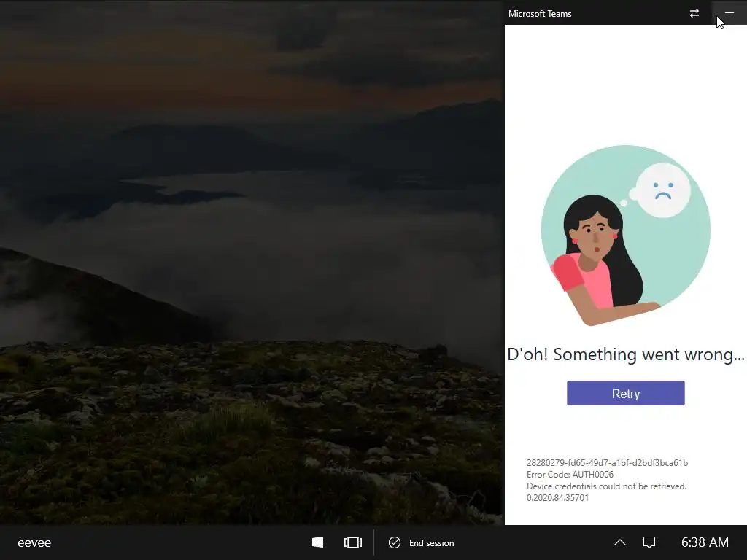Click End session in the taskbar
Viewport: 747px width, 560px height.
[422, 542]
